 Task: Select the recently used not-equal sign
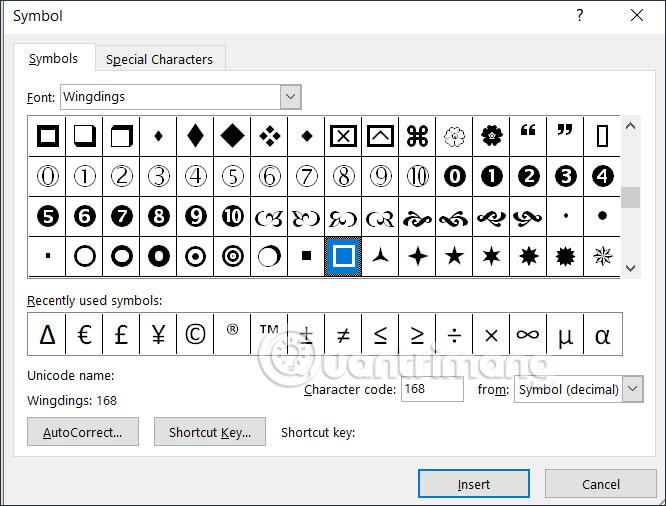[343, 334]
